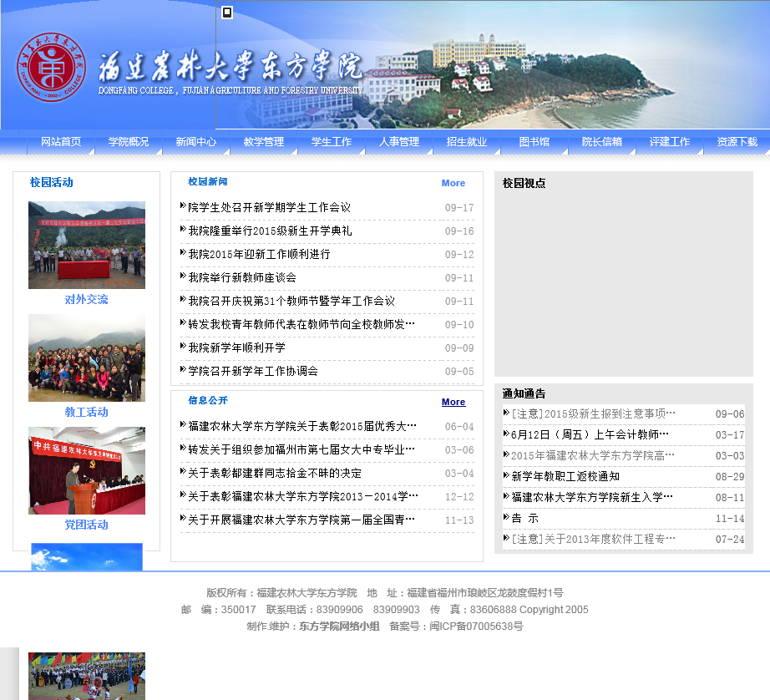Open 人事管理 menu item

coord(399,142)
